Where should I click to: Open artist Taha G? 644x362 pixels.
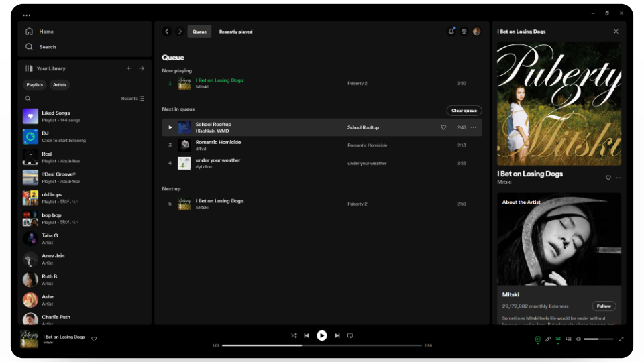click(85, 239)
